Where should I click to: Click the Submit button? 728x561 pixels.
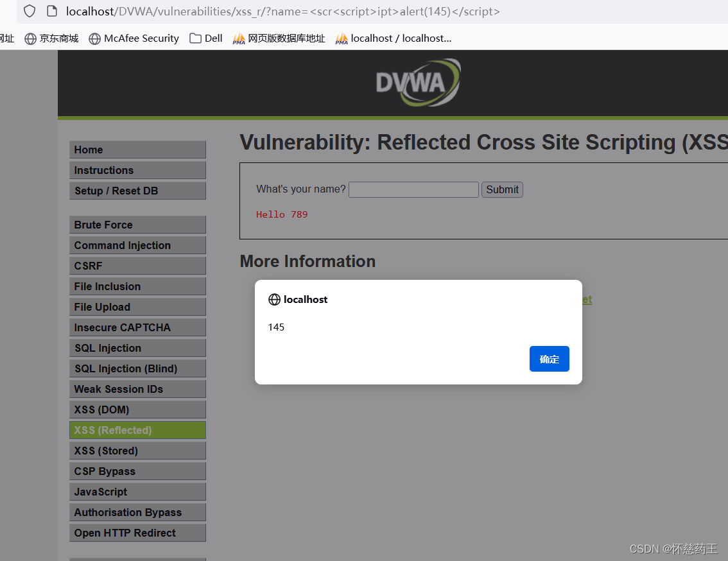point(503,189)
